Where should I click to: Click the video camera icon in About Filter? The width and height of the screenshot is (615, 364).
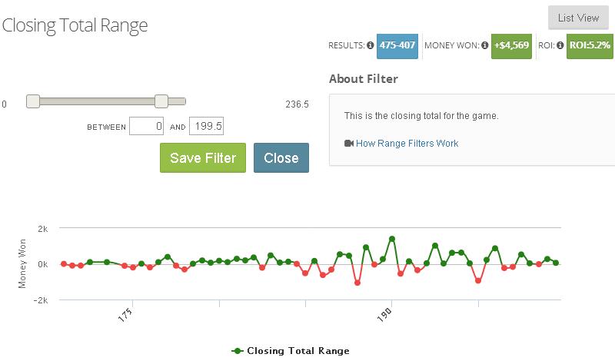[349, 143]
